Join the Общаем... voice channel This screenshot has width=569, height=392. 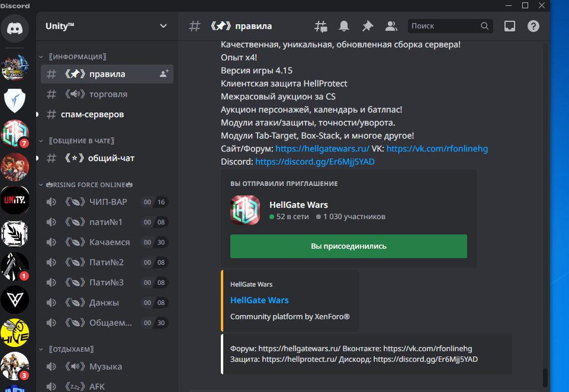click(107, 323)
